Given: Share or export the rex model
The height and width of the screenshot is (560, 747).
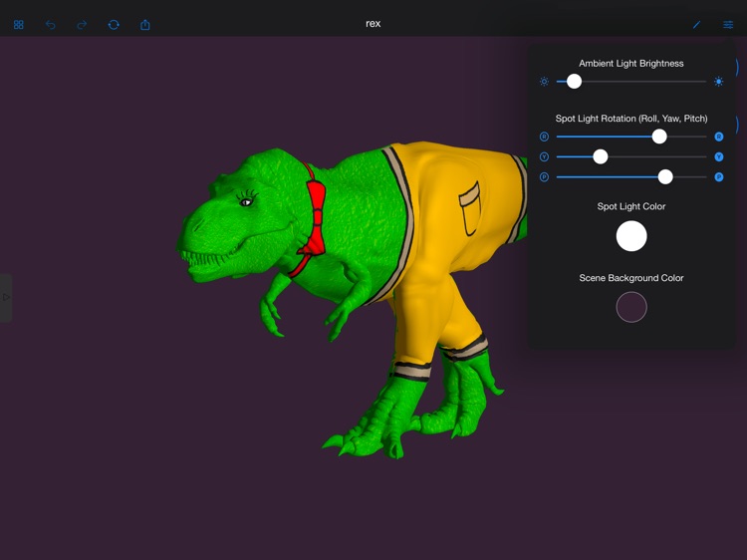Looking at the screenshot, I should 145,25.
